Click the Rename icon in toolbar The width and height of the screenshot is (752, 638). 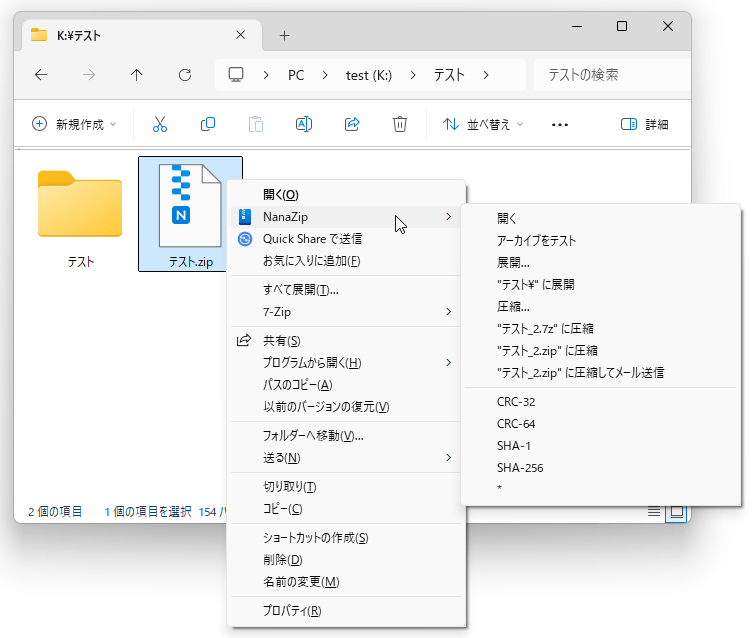click(304, 124)
